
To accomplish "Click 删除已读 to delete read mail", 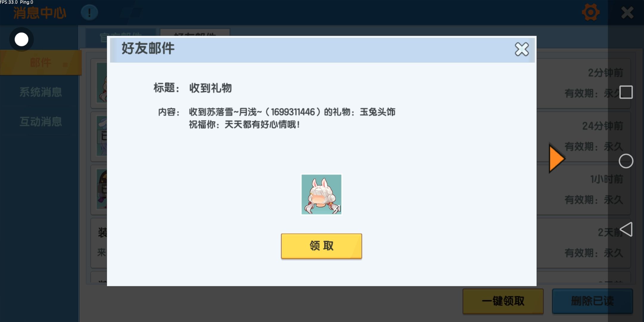I will (592, 301).
